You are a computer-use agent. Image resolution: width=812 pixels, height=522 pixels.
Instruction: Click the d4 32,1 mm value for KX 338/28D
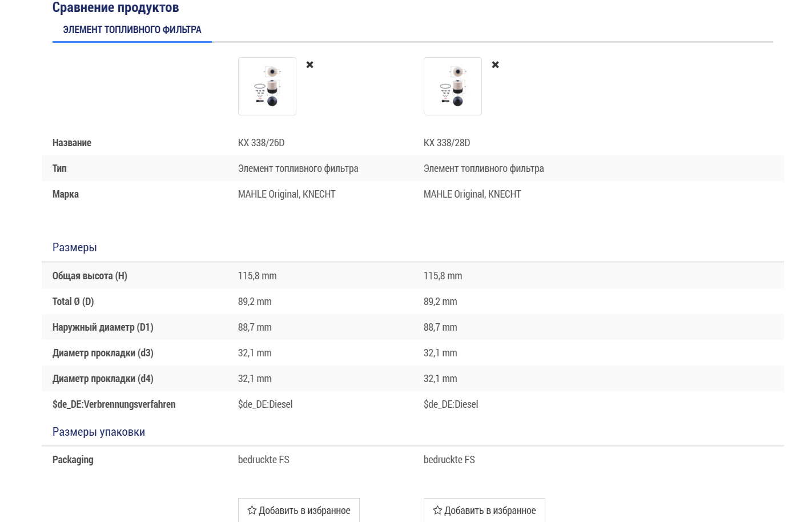point(440,379)
